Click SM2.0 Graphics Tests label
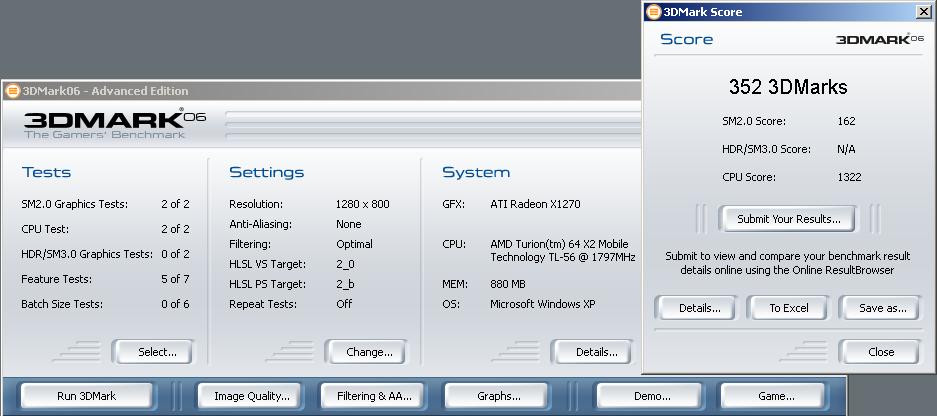This screenshot has width=937, height=416. click(74, 204)
